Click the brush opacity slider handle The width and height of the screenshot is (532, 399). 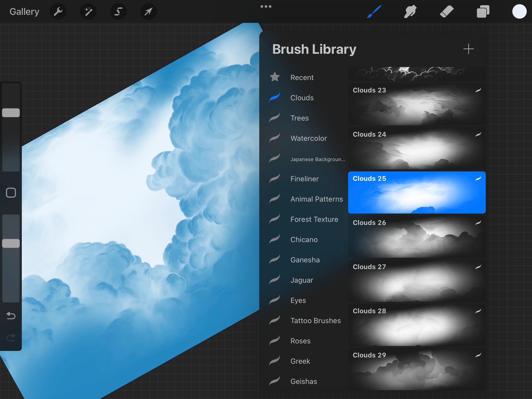[x=11, y=243]
